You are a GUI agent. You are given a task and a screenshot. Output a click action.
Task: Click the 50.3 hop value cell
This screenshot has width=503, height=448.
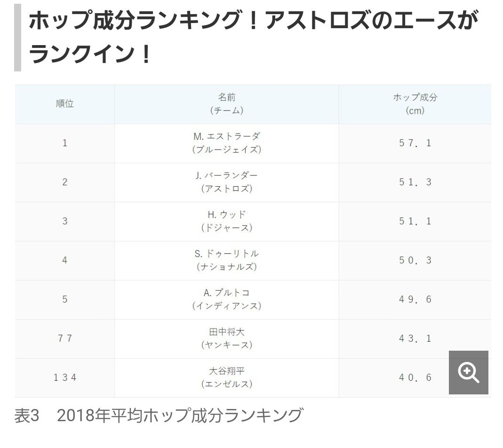415,260
